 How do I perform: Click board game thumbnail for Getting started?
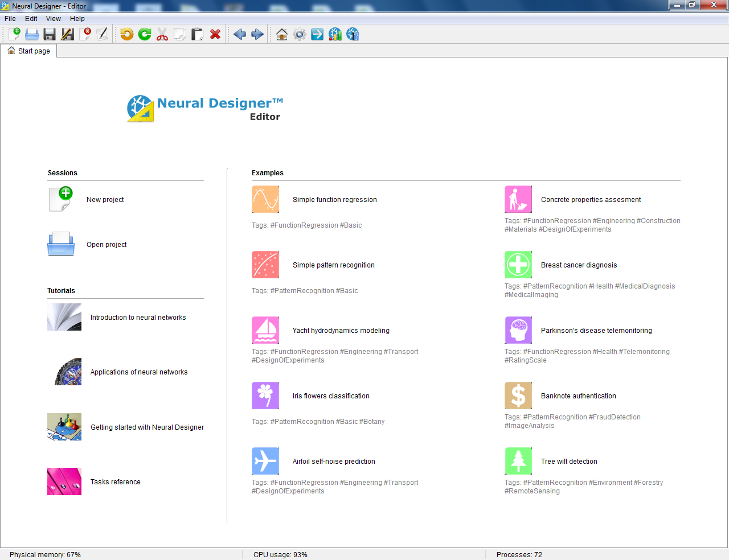(64, 427)
